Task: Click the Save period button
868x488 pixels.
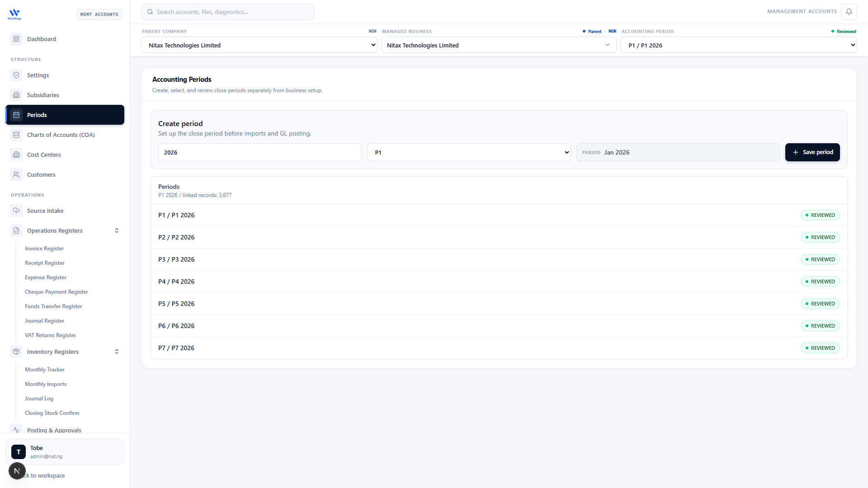Action: pyautogui.click(x=812, y=152)
